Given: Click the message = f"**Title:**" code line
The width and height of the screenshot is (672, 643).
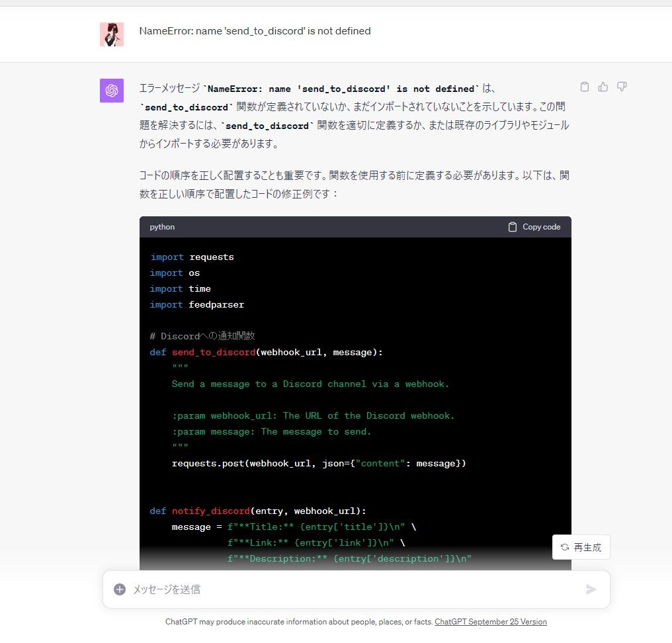Looking at the screenshot, I should (294, 527).
